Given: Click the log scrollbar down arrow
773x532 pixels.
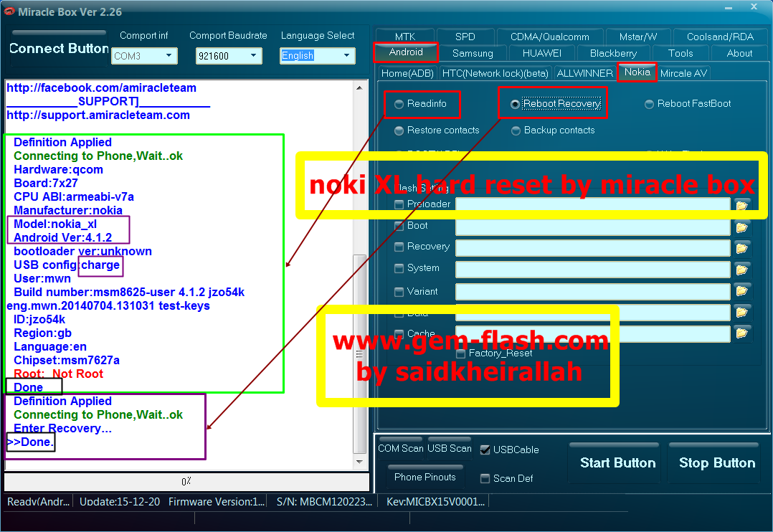Looking at the screenshot, I should 359,462.
